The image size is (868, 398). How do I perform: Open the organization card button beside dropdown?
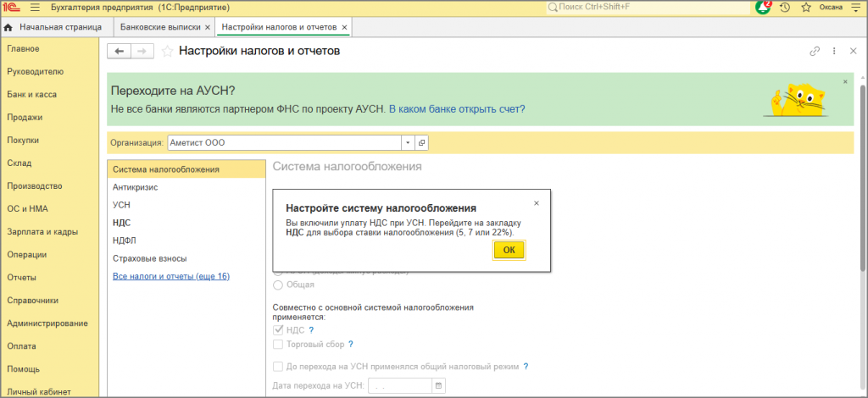coord(422,142)
